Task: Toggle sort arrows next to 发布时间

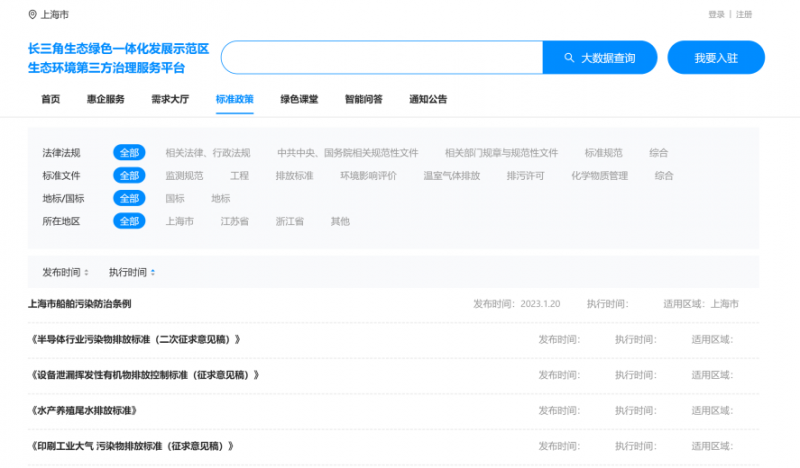Action: [x=86, y=272]
